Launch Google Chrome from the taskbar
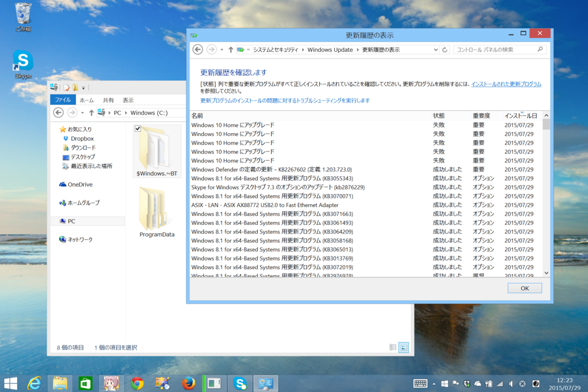The image size is (588, 392). pyautogui.click(x=137, y=383)
